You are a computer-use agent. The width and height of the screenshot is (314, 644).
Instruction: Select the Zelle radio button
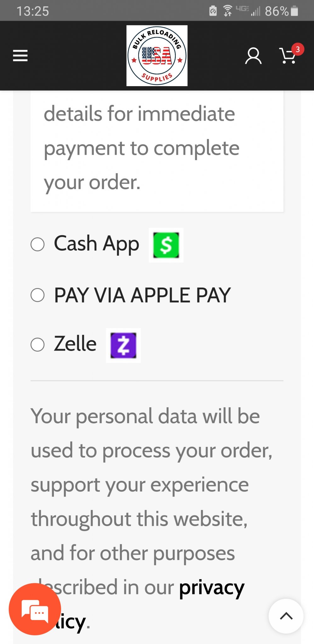pos(37,345)
